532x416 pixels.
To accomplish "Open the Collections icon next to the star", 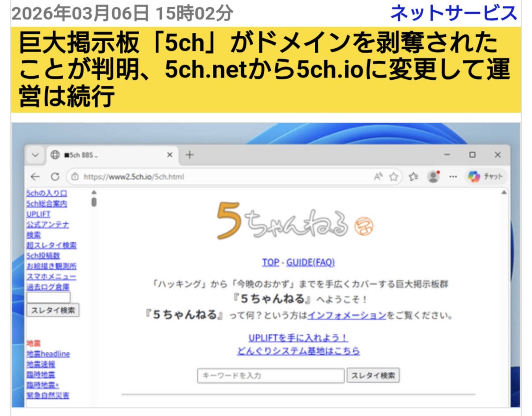I will (x=413, y=176).
